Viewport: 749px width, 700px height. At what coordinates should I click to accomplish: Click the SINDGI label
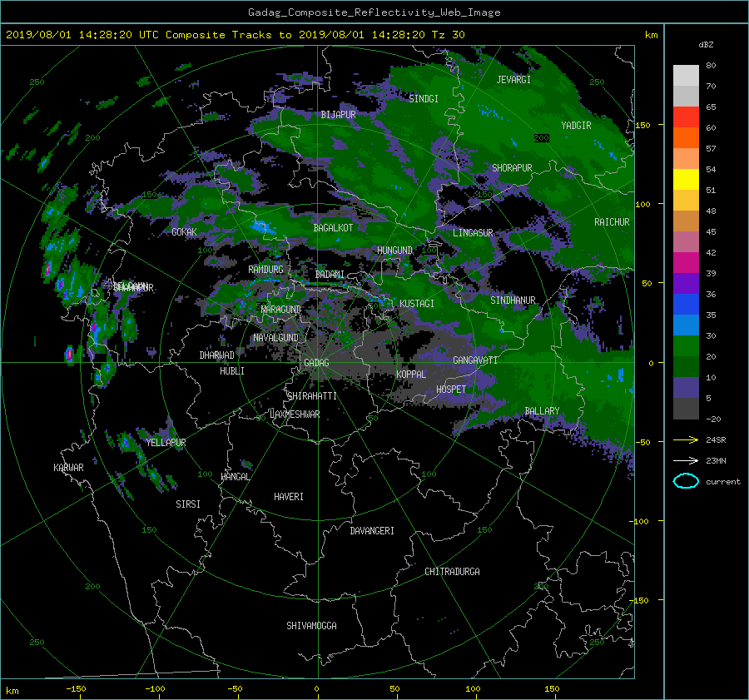pos(424,99)
